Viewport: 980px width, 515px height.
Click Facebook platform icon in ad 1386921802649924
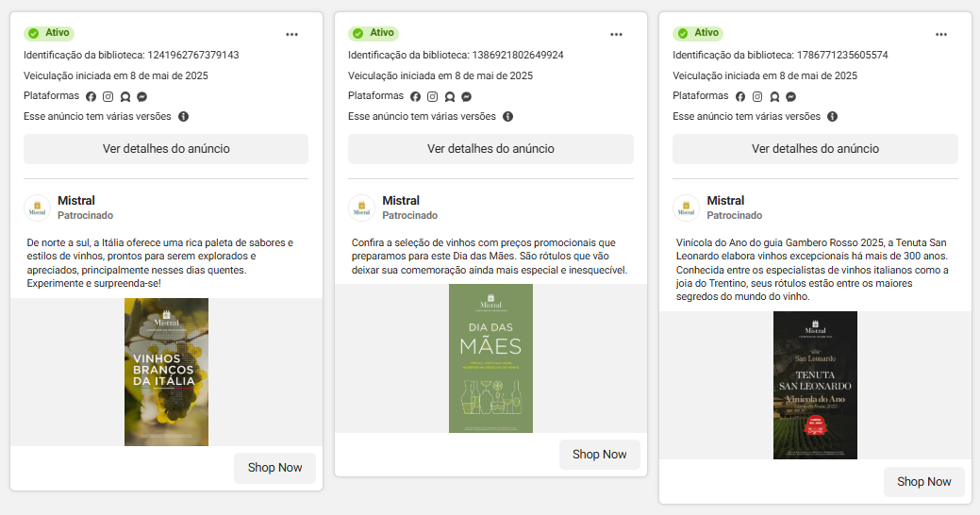click(x=416, y=96)
